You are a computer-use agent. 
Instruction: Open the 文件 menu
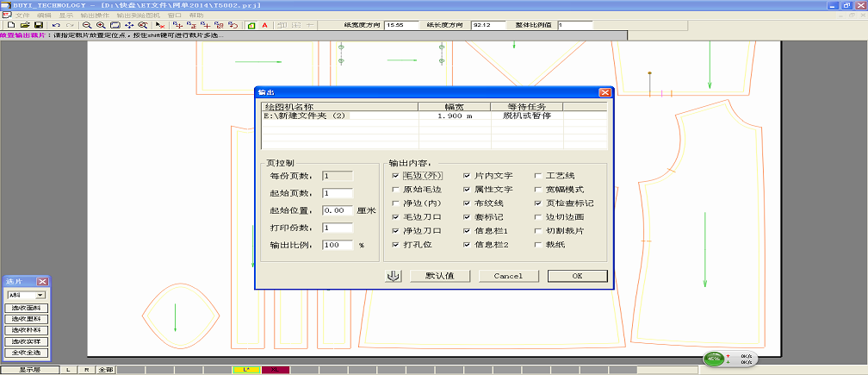pyautogui.click(x=22, y=15)
